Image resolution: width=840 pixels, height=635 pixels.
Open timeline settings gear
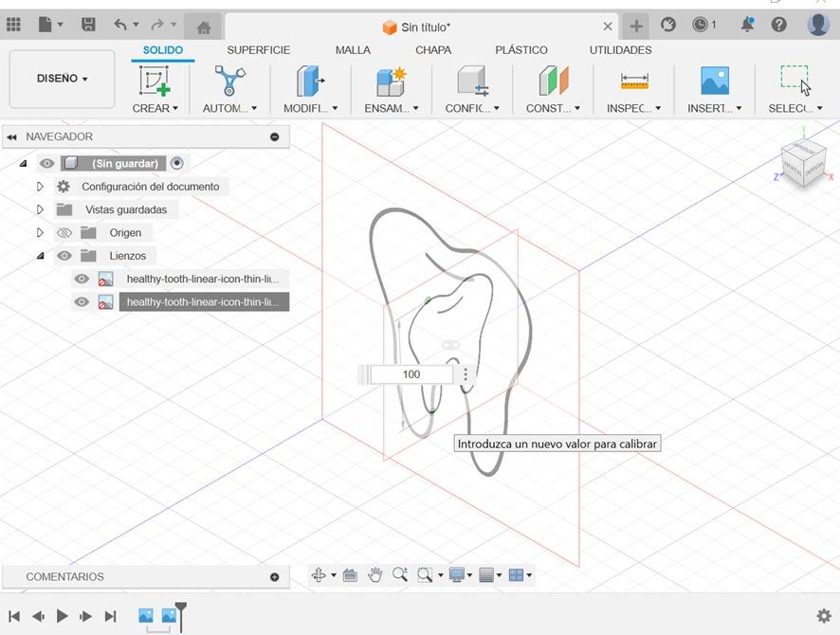(x=824, y=616)
